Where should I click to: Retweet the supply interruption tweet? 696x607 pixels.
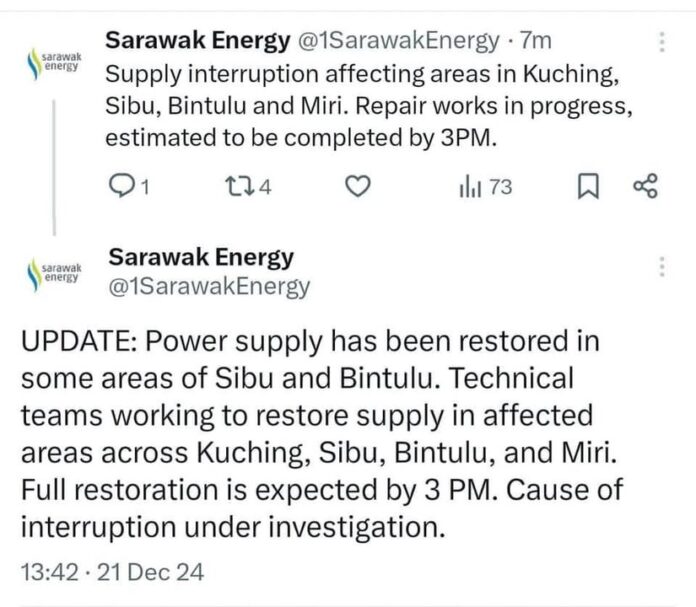(240, 186)
